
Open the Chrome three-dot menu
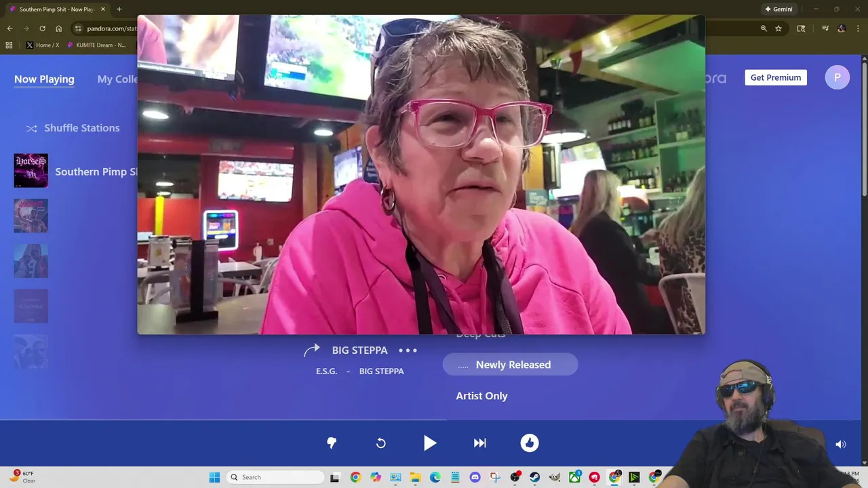coord(858,28)
